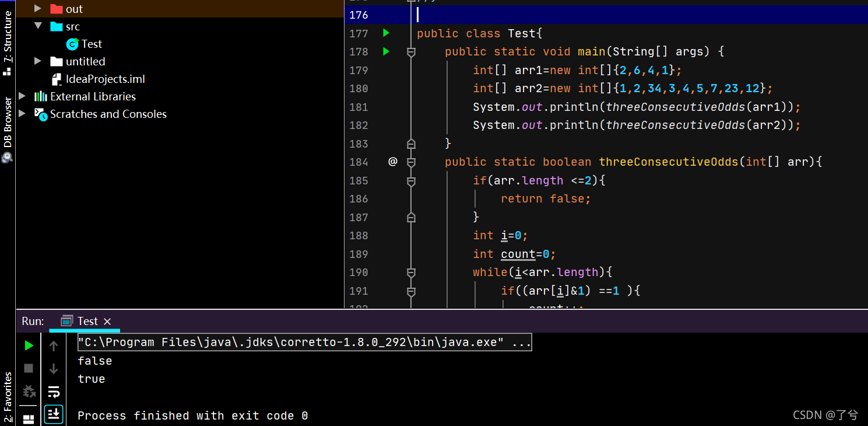Click 'main' method name on line 178

592,51
